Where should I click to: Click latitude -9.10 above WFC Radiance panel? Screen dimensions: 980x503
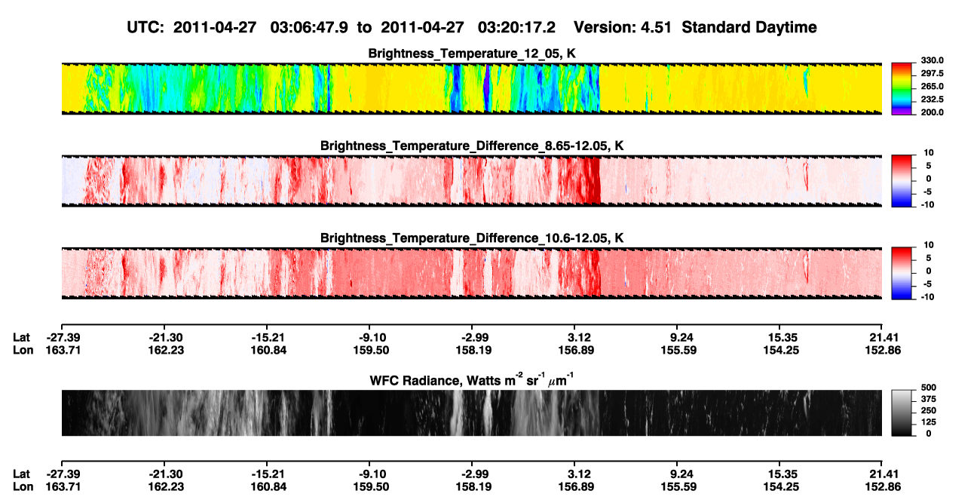click(x=372, y=337)
